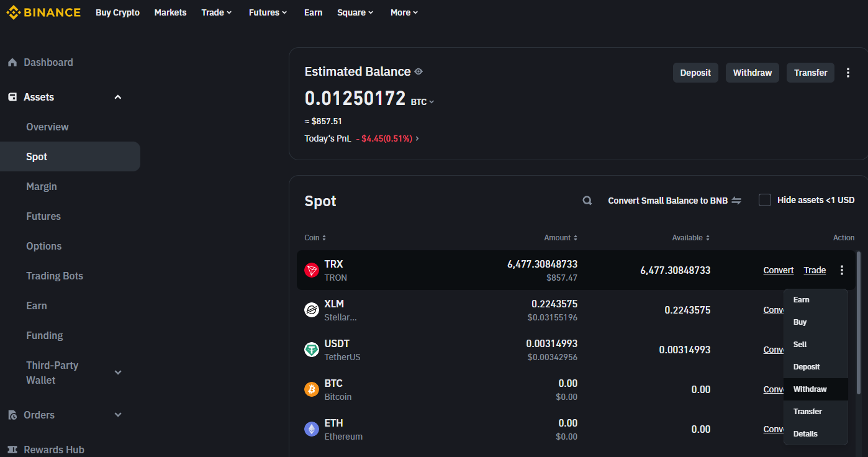868x457 pixels.
Task: Click Convert link for TRX
Action: 779,270
